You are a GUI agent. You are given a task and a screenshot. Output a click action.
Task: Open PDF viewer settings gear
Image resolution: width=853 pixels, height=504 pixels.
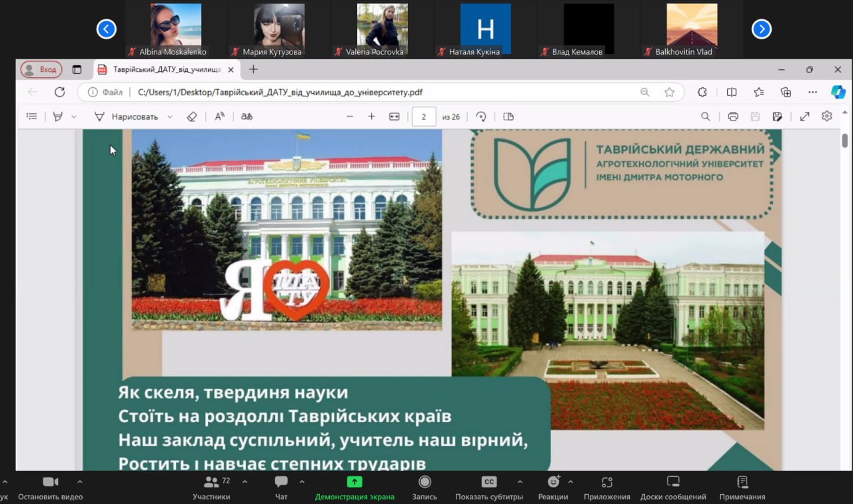click(x=827, y=117)
